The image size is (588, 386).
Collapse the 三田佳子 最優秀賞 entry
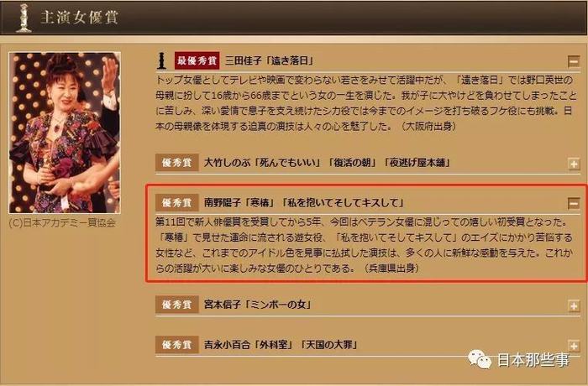click(x=574, y=61)
